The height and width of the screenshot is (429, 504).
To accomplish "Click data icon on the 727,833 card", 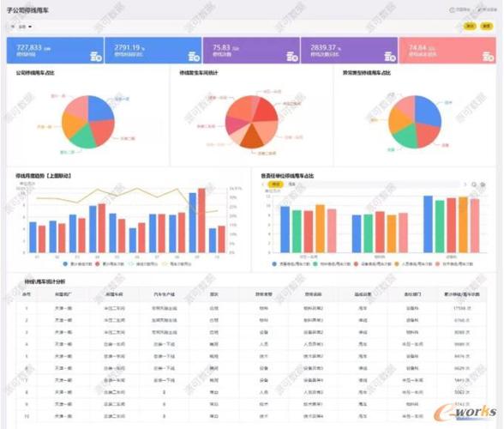I will (x=96, y=57).
